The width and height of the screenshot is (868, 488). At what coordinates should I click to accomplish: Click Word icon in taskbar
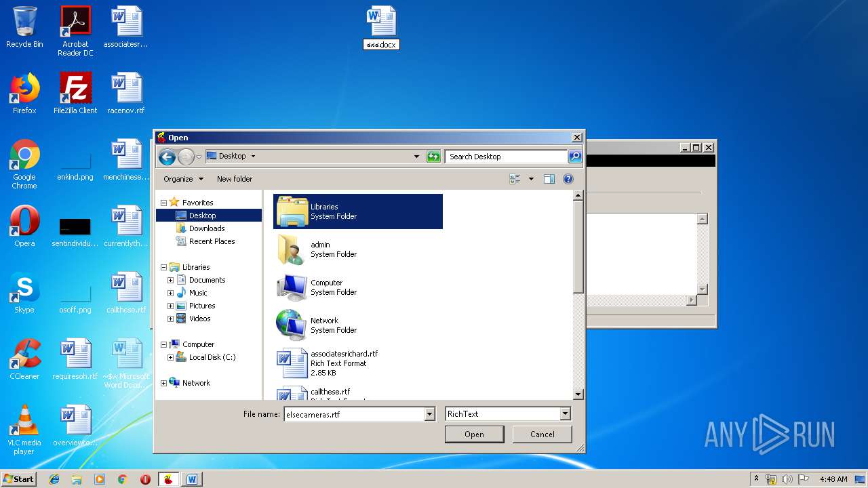pyautogui.click(x=192, y=479)
